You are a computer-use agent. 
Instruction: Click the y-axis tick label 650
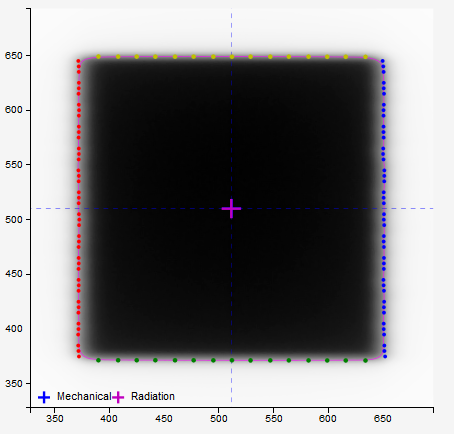(14, 56)
